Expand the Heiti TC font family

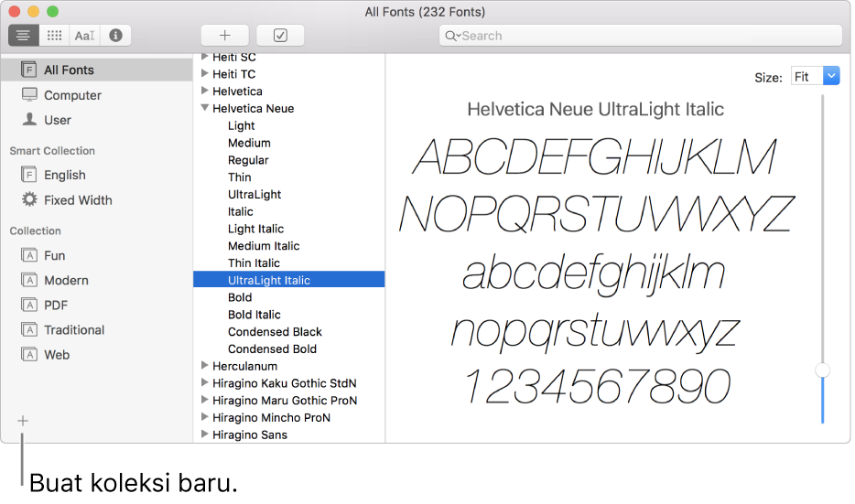pyautogui.click(x=204, y=73)
